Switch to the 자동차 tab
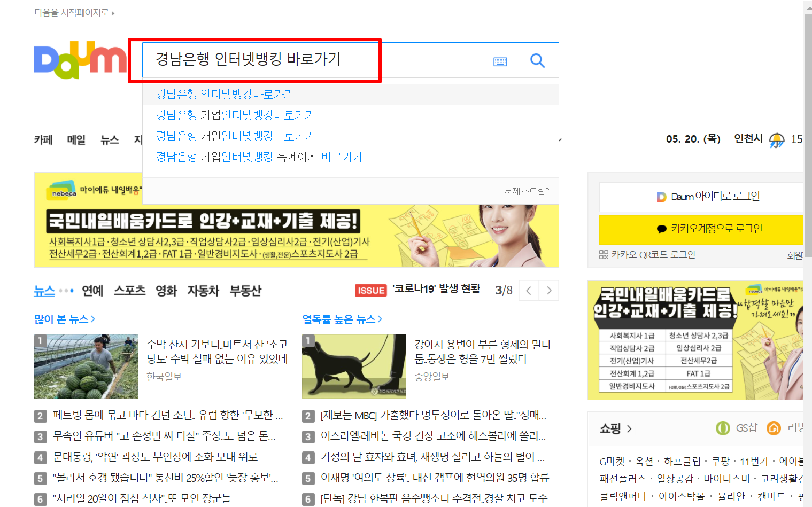The width and height of the screenshot is (812, 507). pos(203,291)
